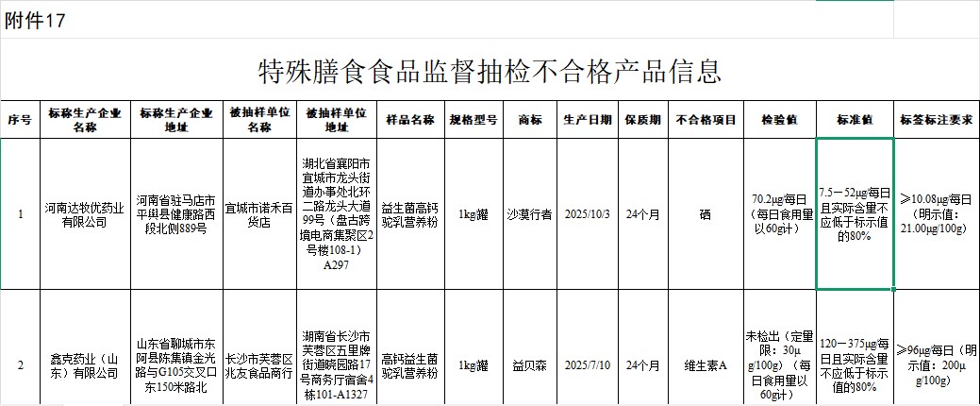Select the production date 2025/10/3 cell

[x=589, y=213]
